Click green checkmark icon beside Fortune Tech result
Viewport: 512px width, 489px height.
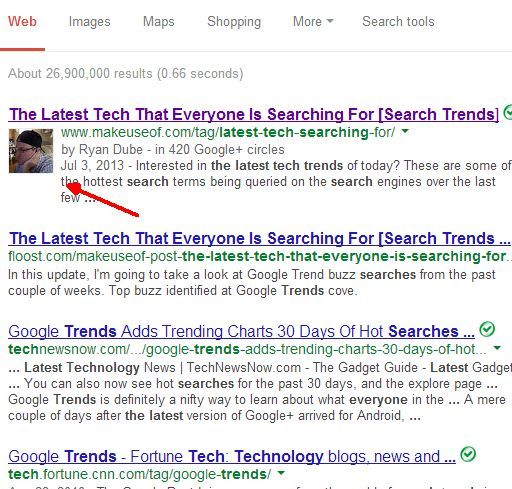tap(468, 454)
